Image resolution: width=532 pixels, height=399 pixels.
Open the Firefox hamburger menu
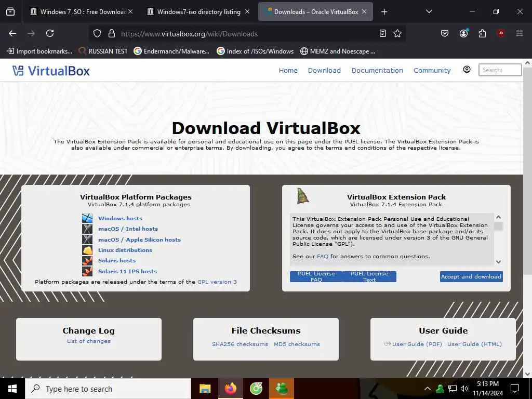tap(519, 33)
